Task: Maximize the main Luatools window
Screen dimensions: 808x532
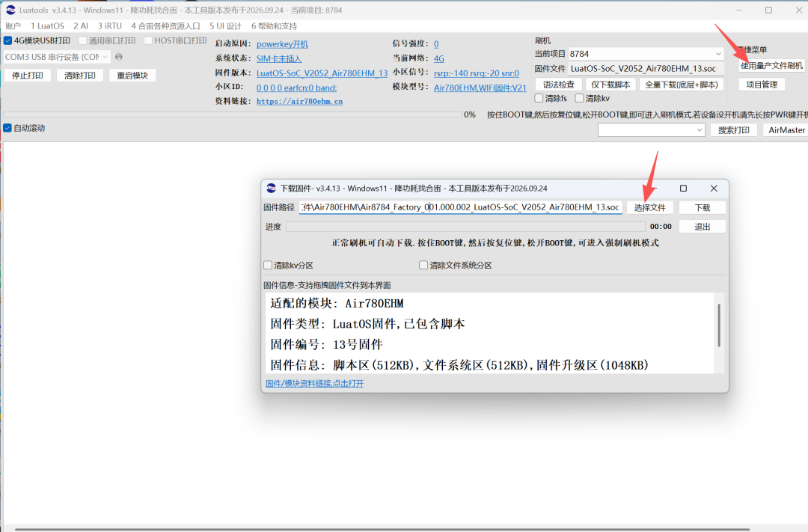Action: 768,10
